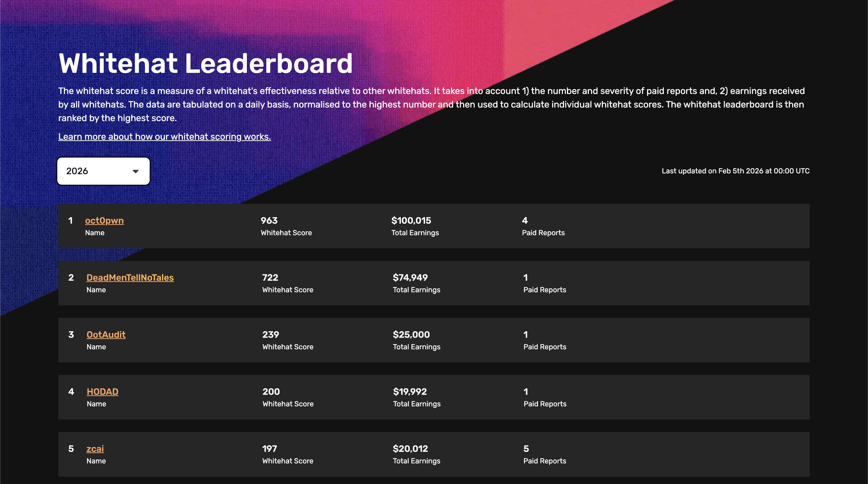Click zcai's 197 whitehat score
Screen dimensions: 868x484
tap(269, 449)
